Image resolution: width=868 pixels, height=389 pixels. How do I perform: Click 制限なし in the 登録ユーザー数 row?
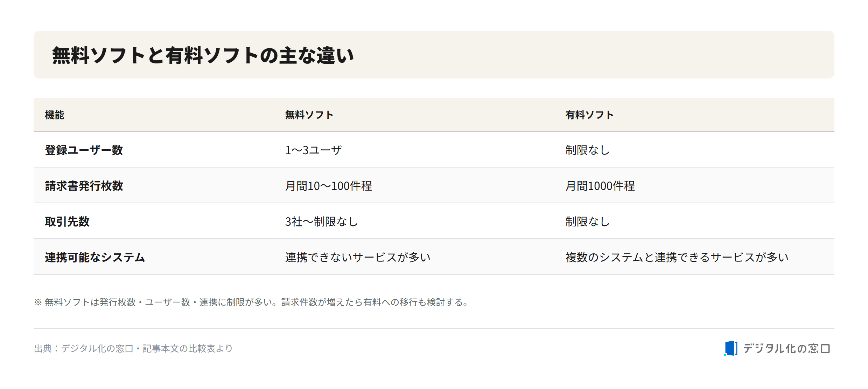588,150
